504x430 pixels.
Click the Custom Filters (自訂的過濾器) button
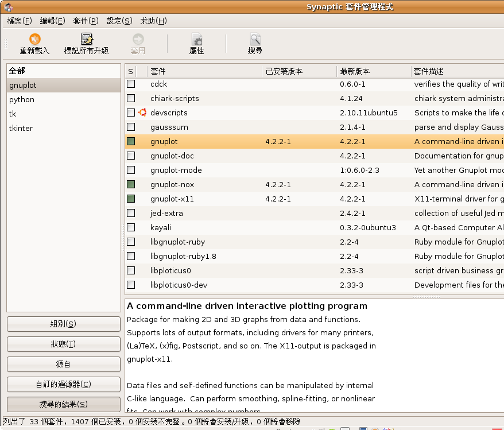[x=64, y=384]
